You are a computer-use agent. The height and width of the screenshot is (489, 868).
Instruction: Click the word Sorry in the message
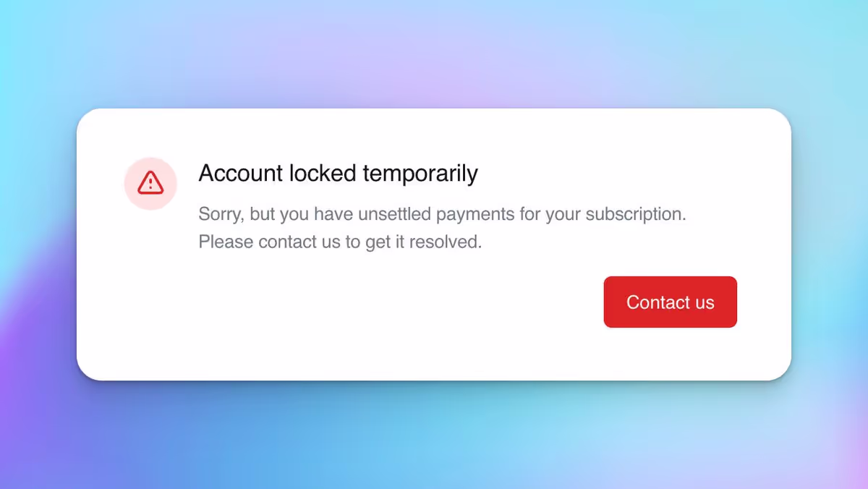coord(220,214)
